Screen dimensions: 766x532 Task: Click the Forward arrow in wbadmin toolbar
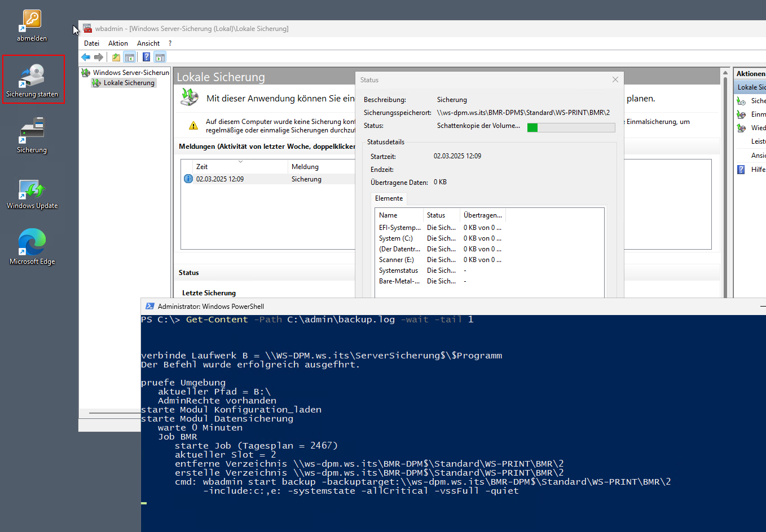tap(99, 57)
